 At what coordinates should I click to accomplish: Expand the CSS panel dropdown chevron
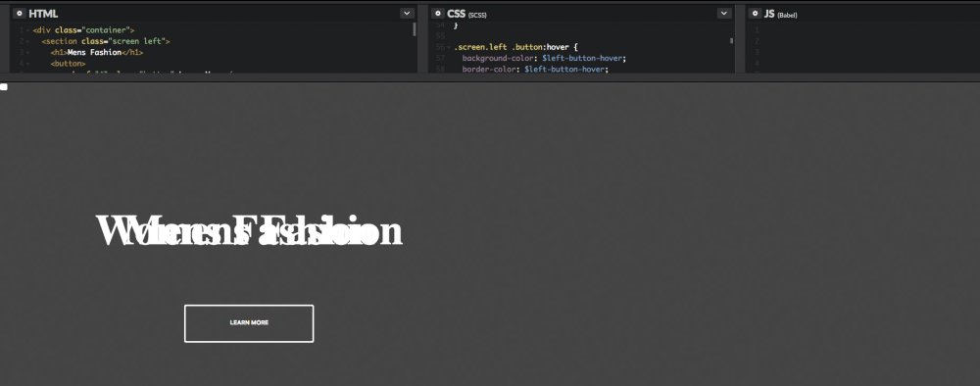click(x=724, y=13)
